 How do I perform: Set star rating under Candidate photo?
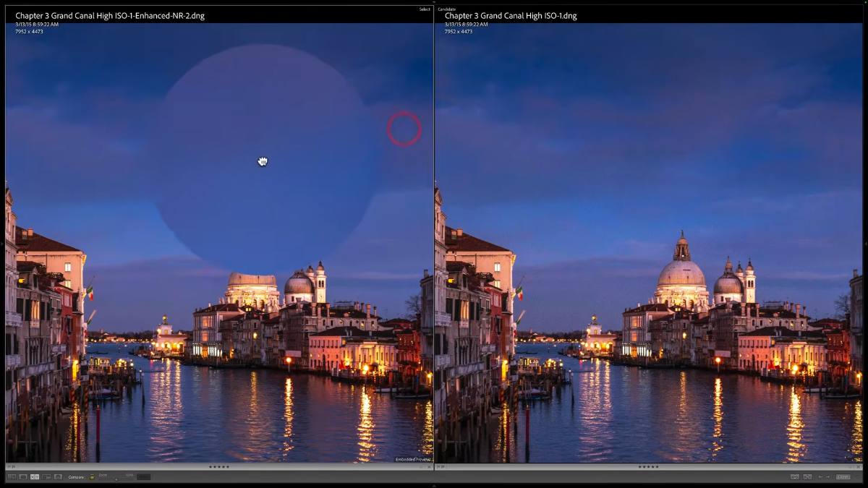point(648,467)
